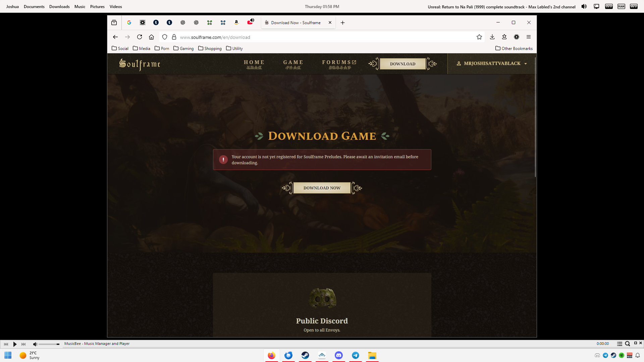644x362 pixels.
Task: Click the MusicBee search magnifier
Action: pos(628,344)
